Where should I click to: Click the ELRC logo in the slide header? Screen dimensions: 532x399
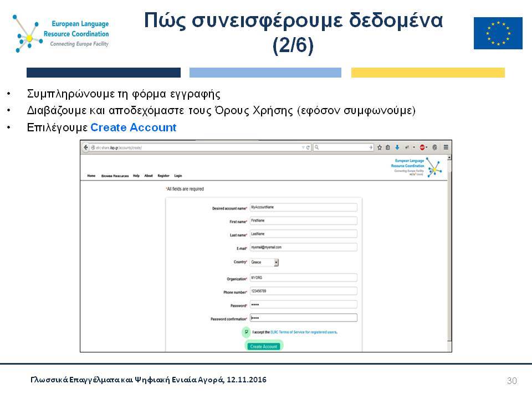pos(61,33)
